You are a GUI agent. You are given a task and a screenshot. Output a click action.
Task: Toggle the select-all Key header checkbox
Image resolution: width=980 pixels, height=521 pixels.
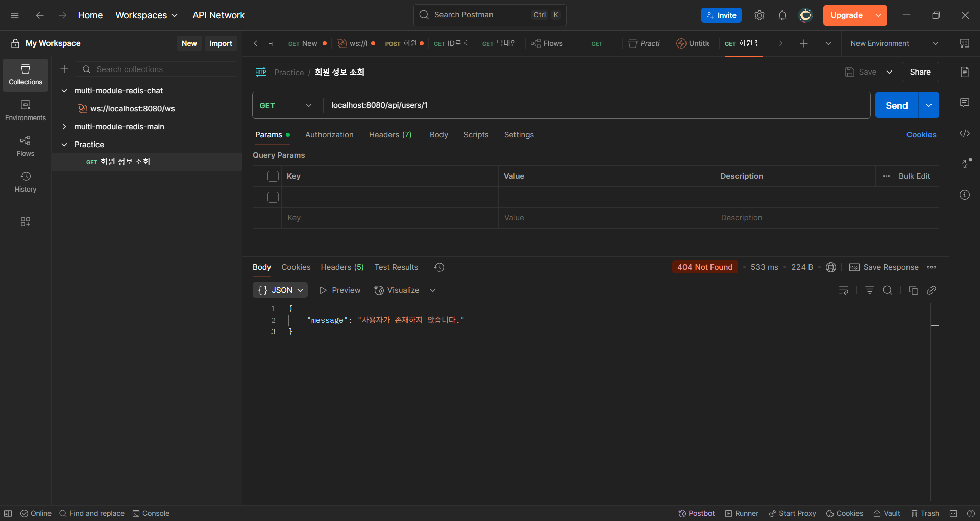pos(273,176)
